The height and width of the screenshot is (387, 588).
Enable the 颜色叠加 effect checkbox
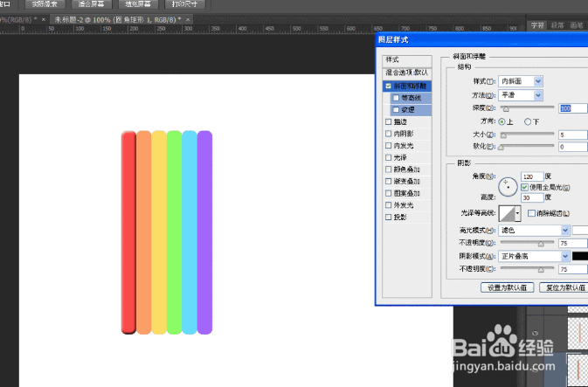tap(388, 169)
